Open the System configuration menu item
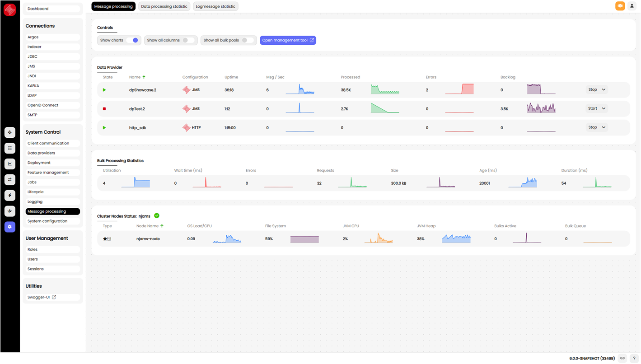 pos(53,221)
